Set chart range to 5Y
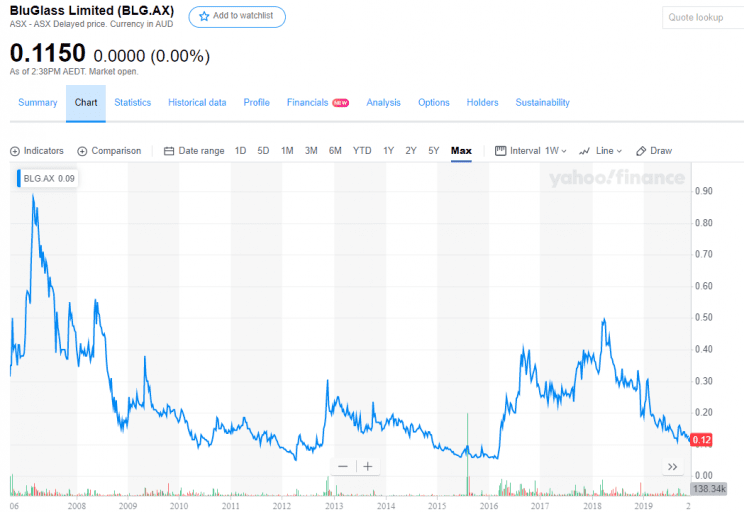 coord(434,151)
